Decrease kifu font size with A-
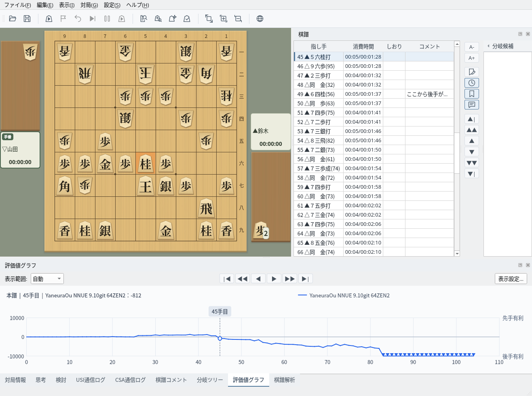This screenshot has height=396, width=532. tap(472, 47)
